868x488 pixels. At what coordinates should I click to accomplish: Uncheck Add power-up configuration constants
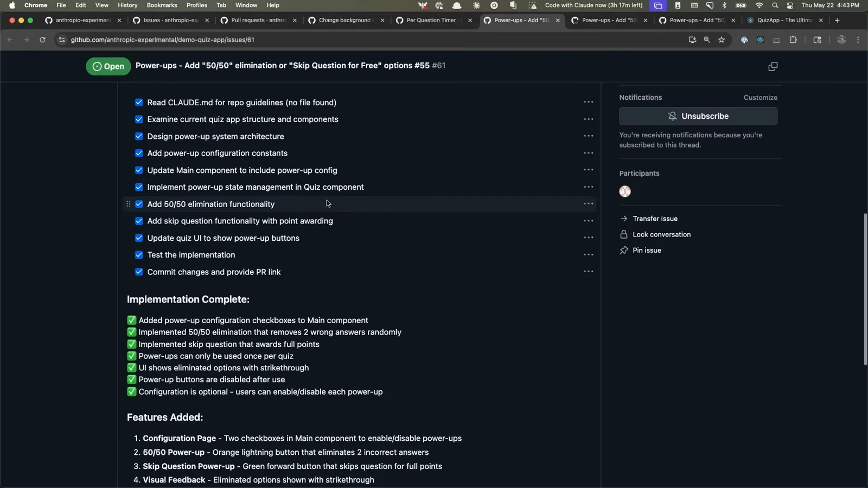click(139, 153)
